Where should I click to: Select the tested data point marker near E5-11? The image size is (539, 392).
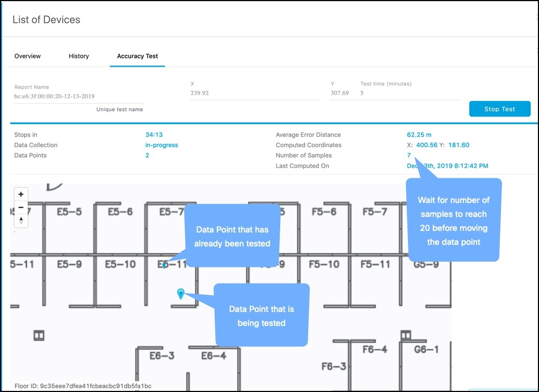164,264
